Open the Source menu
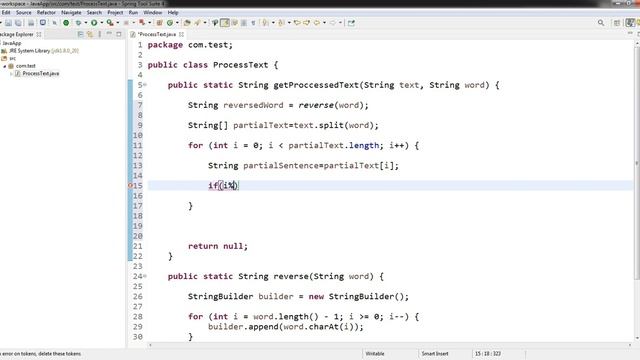 pyautogui.click(x=24, y=13)
